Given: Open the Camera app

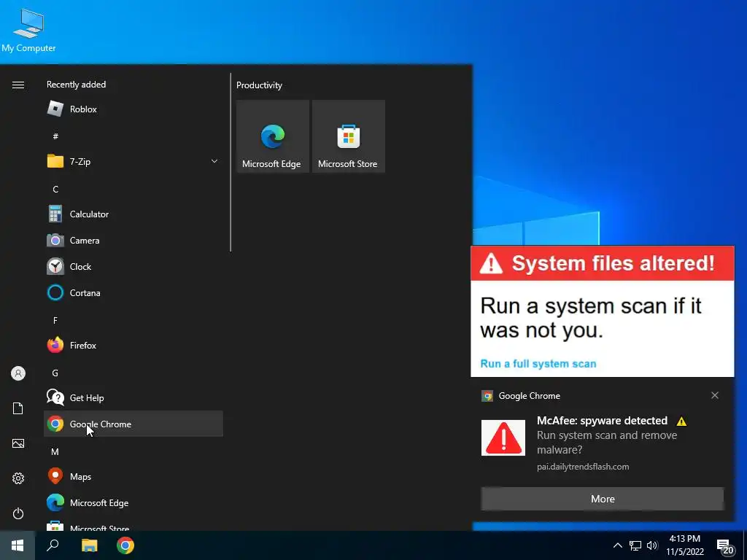Looking at the screenshot, I should [x=133, y=241].
